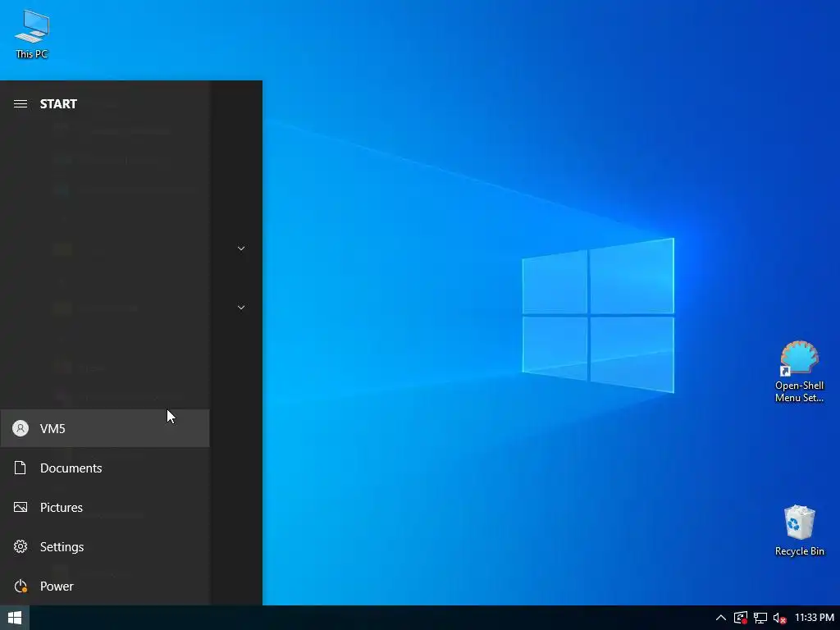Expand the lower folder chevron in app list
The width and height of the screenshot is (840, 630).
[241, 308]
